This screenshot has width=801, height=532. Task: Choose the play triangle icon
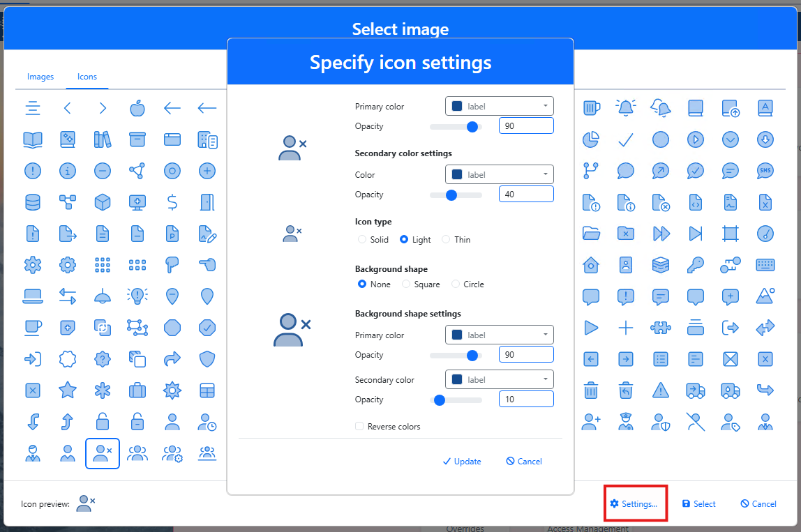(x=591, y=328)
